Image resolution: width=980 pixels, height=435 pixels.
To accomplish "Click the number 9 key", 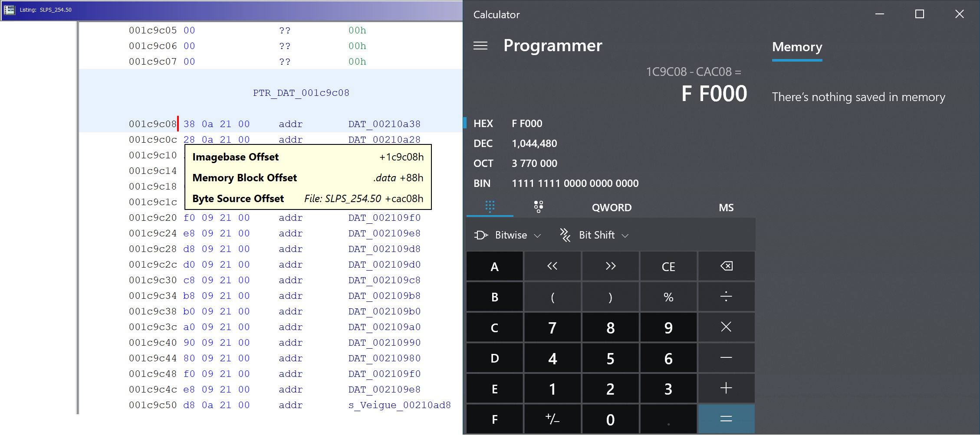I will pos(668,327).
